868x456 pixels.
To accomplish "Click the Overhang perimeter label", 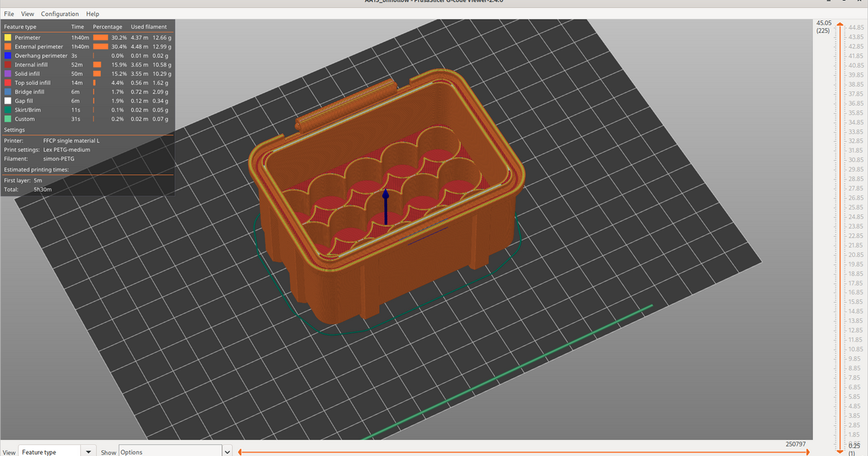I will pyautogui.click(x=41, y=55).
